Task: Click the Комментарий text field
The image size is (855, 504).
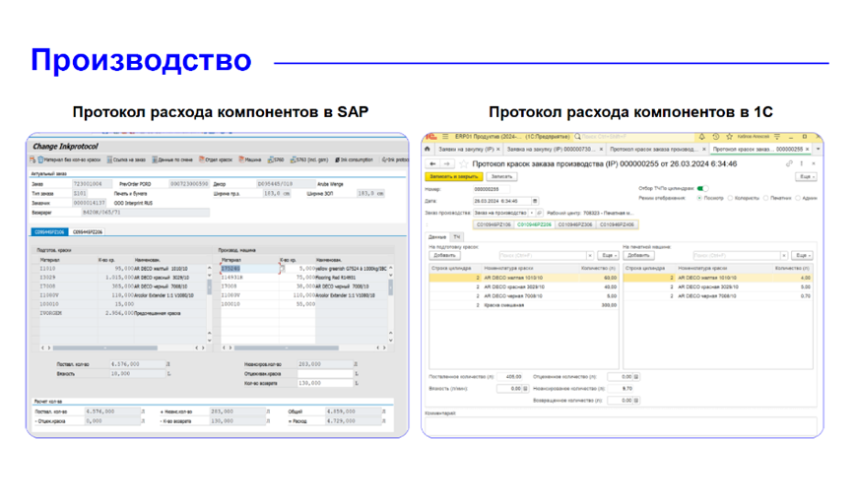Action: (x=621, y=425)
